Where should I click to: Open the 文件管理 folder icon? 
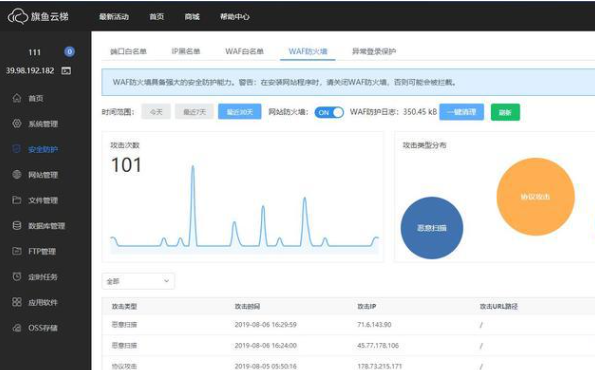[x=17, y=200]
